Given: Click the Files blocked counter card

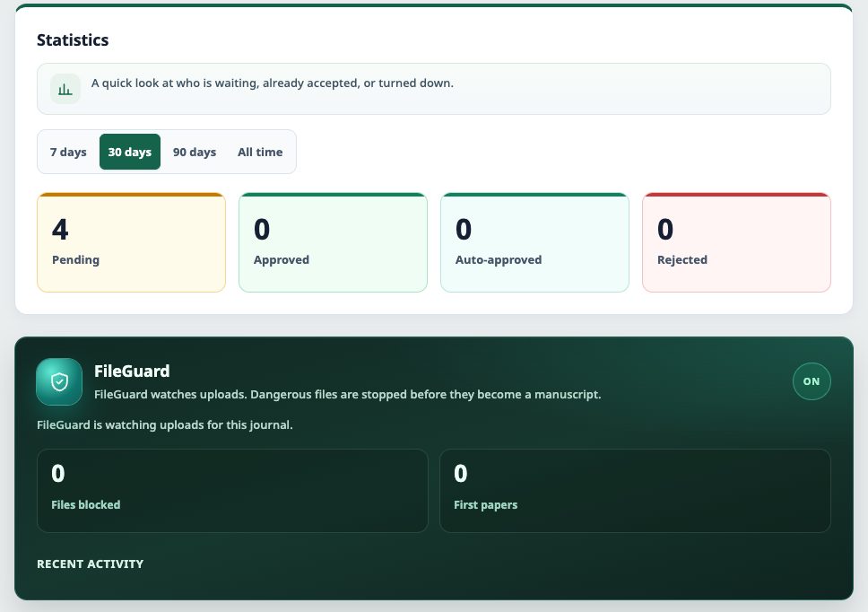Looking at the screenshot, I should pos(232,491).
